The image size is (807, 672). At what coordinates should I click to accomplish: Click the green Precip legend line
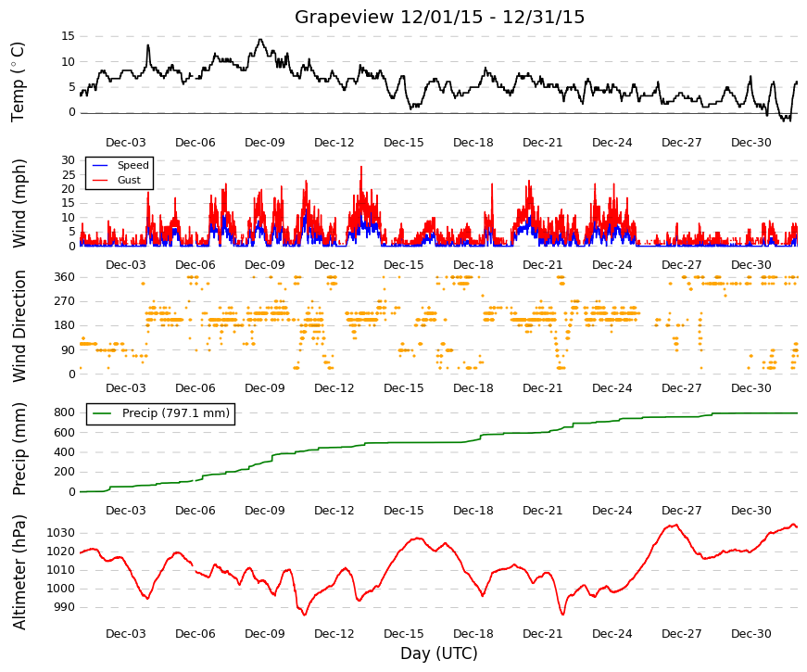[x=103, y=413]
